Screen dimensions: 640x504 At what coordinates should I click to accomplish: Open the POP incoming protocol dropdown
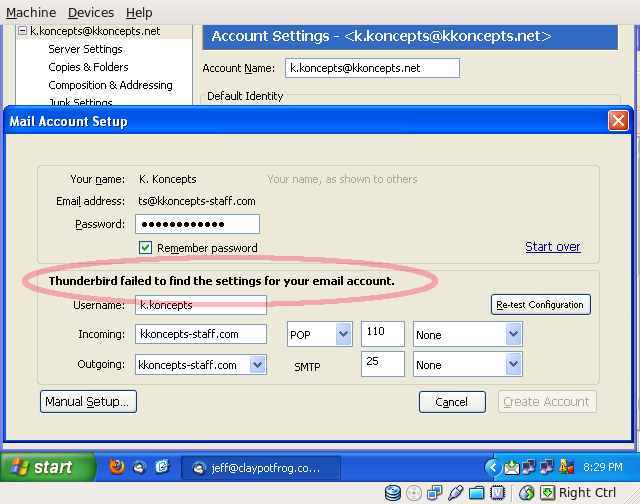tap(320, 334)
